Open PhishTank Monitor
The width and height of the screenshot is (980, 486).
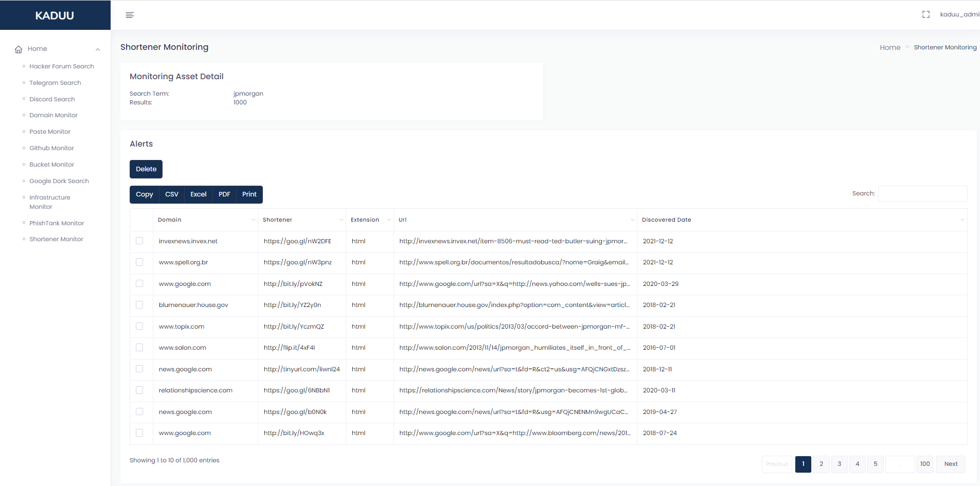(x=57, y=223)
